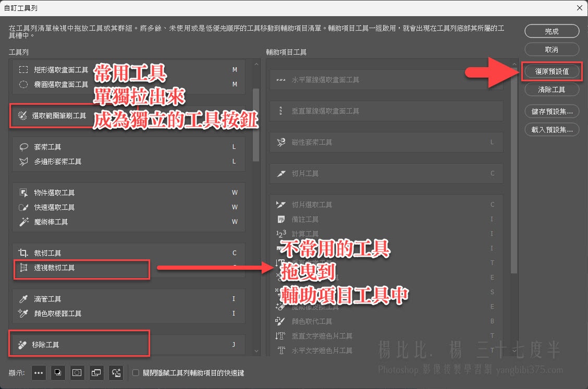Click the foreground/background color swatch toggle
Viewport: 588px width, 389px height.
click(58, 373)
